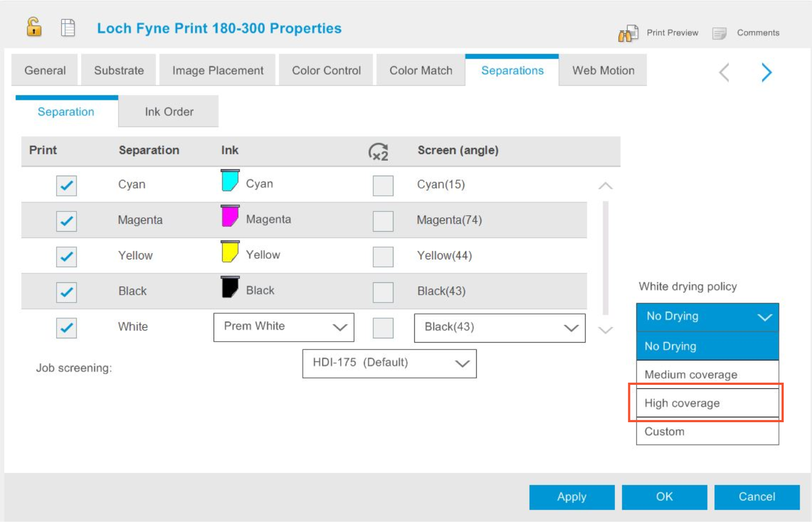The height and width of the screenshot is (522, 812).
Task: Enable double-strike for the Black separation
Action: (383, 292)
